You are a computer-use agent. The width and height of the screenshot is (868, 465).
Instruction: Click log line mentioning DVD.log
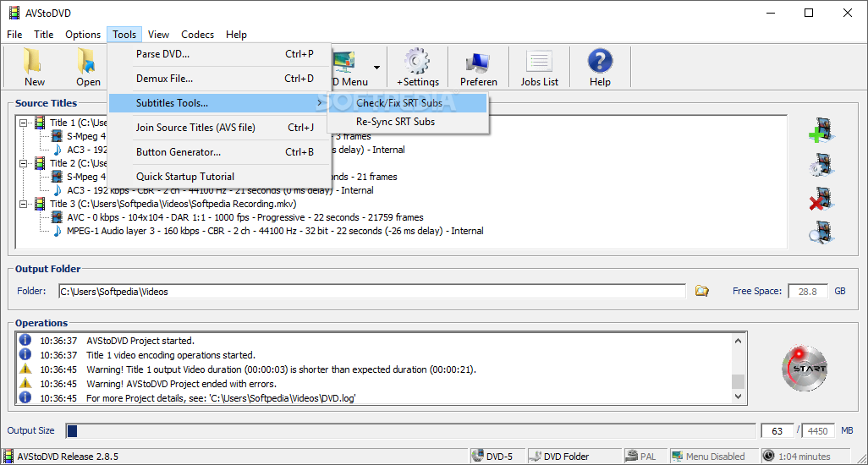tap(221, 398)
